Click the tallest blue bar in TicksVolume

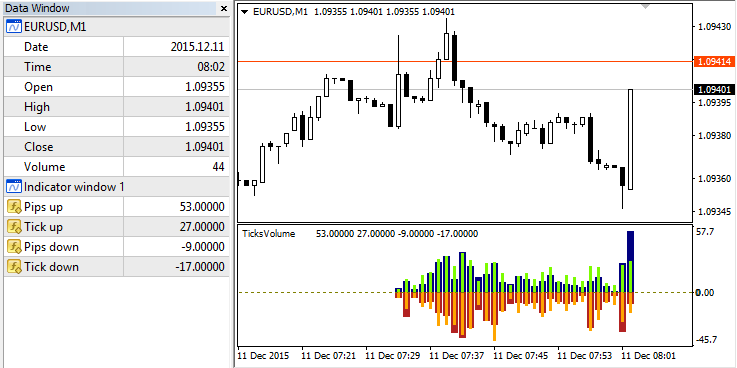point(630,261)
